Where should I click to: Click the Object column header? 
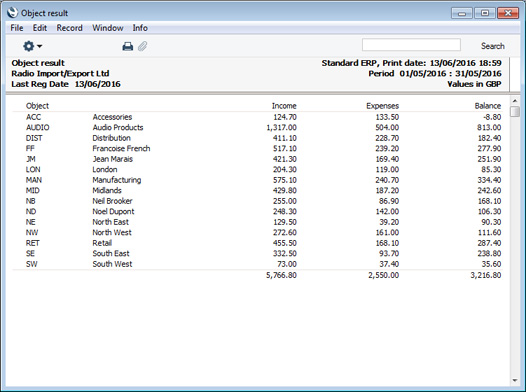tap(37, 106)
